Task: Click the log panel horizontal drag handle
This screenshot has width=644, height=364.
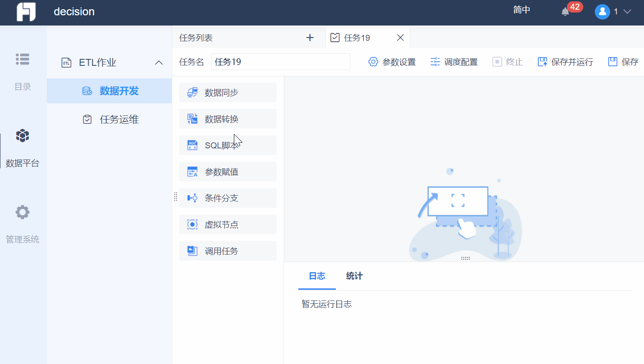Action: click(x=465, y=258)
